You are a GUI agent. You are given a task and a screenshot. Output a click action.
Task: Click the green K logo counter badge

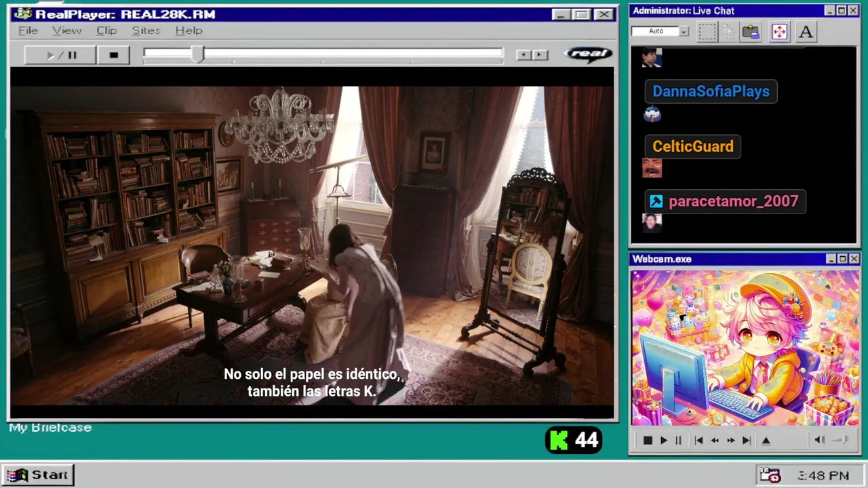tap(574, 441)
